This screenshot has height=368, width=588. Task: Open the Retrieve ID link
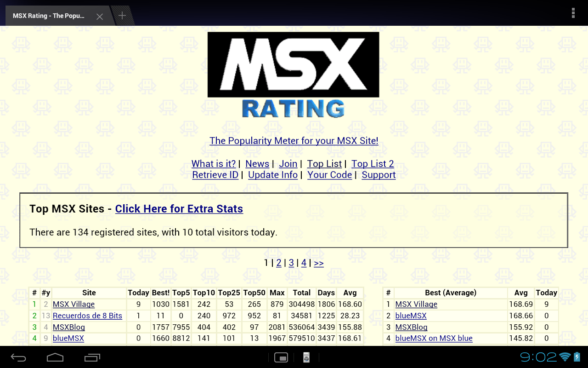click(x=215, y=175)
